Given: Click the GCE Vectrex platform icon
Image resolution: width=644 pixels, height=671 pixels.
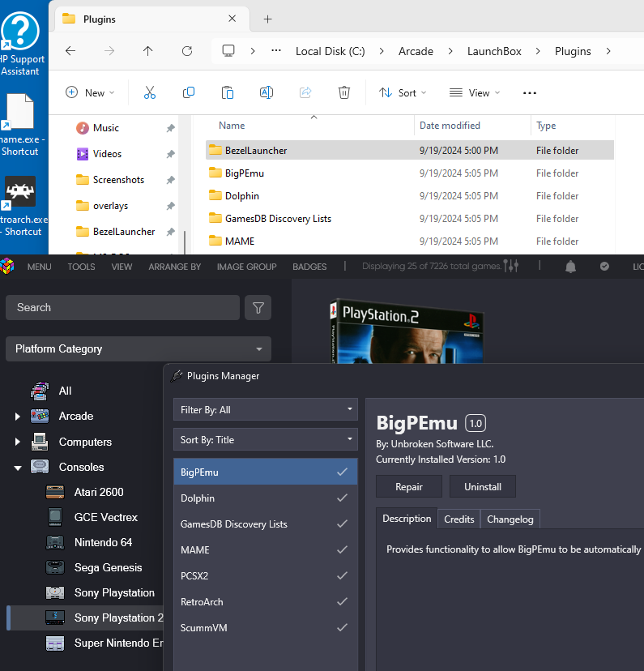Looking at the screenshot, I should click(55, 517).
